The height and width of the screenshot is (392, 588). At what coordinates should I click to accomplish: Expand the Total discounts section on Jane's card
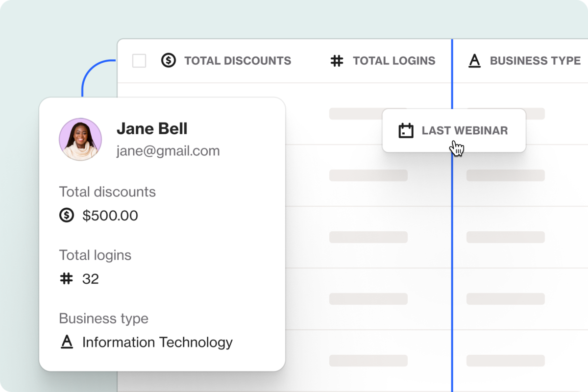(107, 192)
